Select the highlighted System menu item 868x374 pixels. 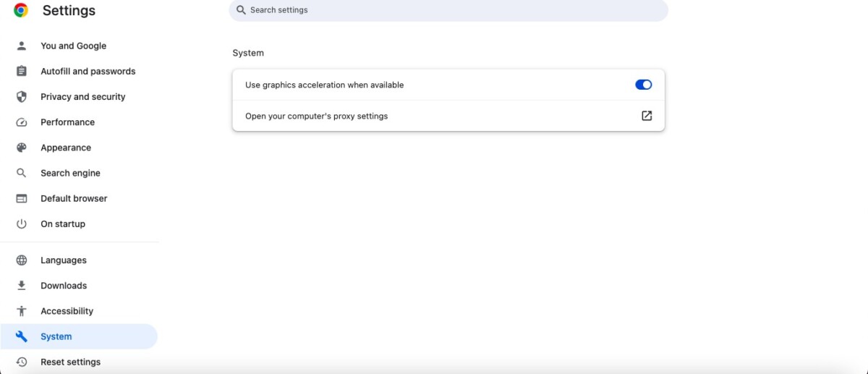(x=79, y=336)
